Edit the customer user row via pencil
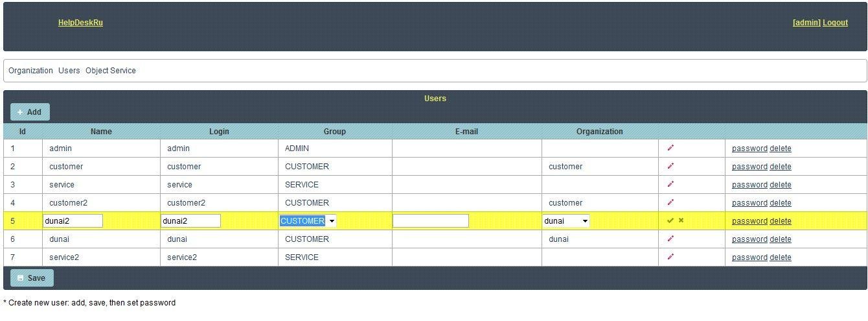The image size is (868, 321). [670, 167]
